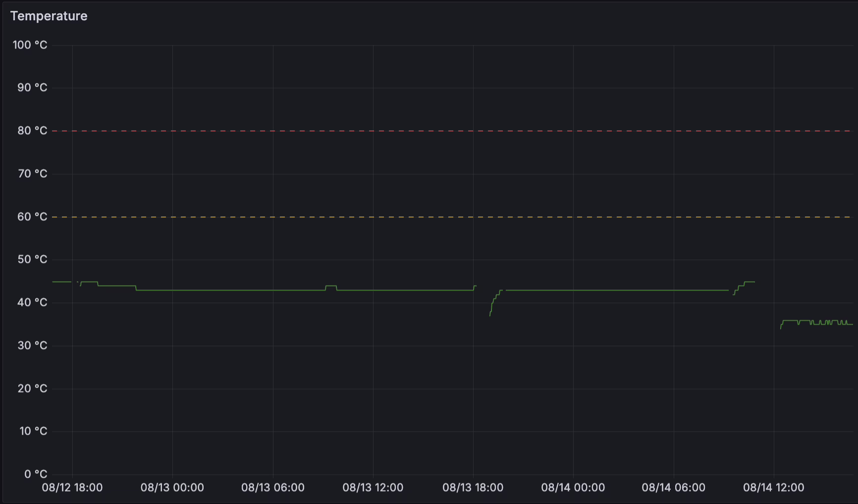Click the 40 °C y-axis label

click(x=32, y=302)
